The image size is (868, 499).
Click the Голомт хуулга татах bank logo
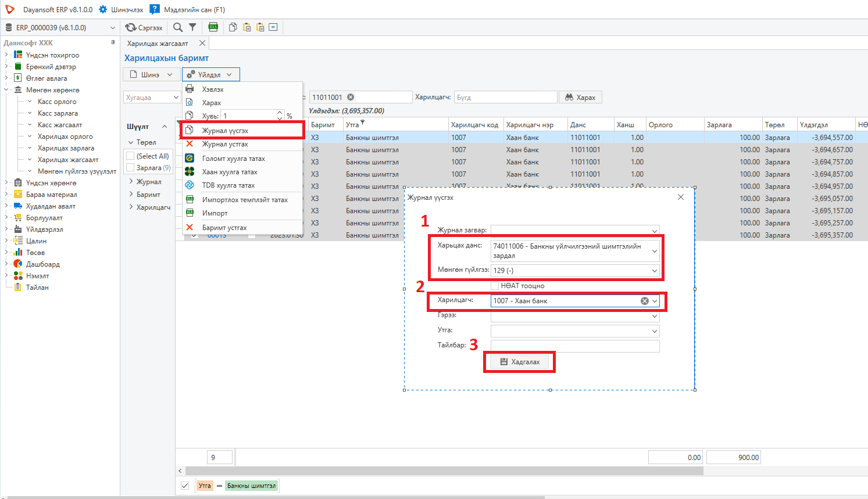coord(190,158)
